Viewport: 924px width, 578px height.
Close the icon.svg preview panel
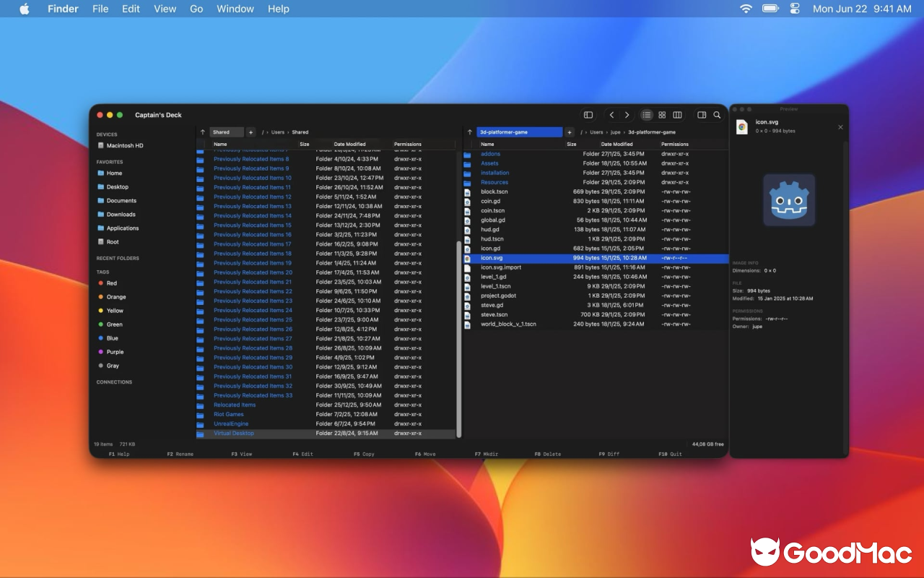click(840, 127)
